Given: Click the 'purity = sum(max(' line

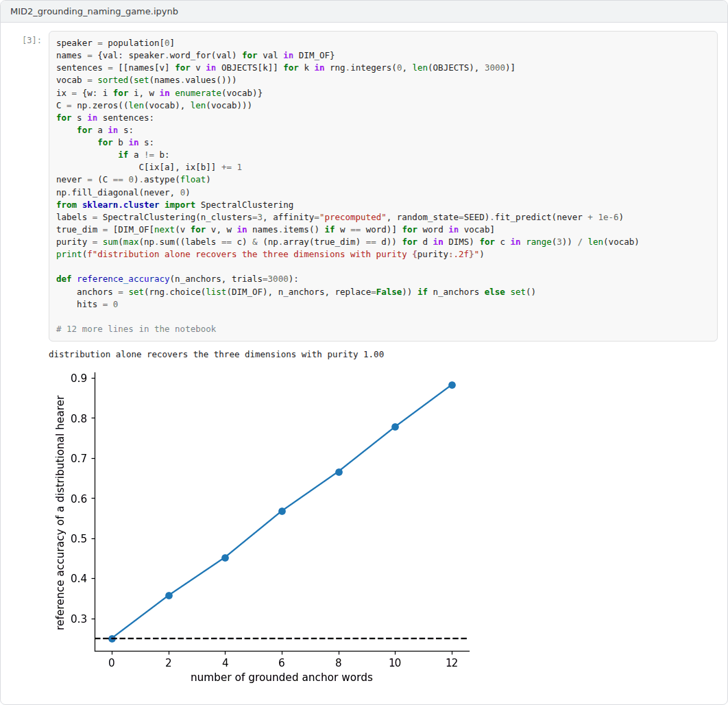Looking at the screenshot, I should 348,241.
